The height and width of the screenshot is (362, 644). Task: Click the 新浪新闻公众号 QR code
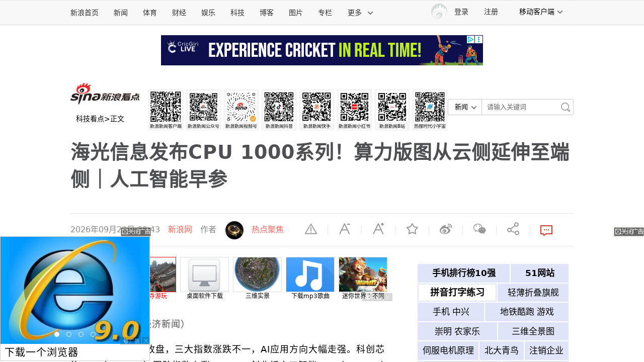(203, 107)
